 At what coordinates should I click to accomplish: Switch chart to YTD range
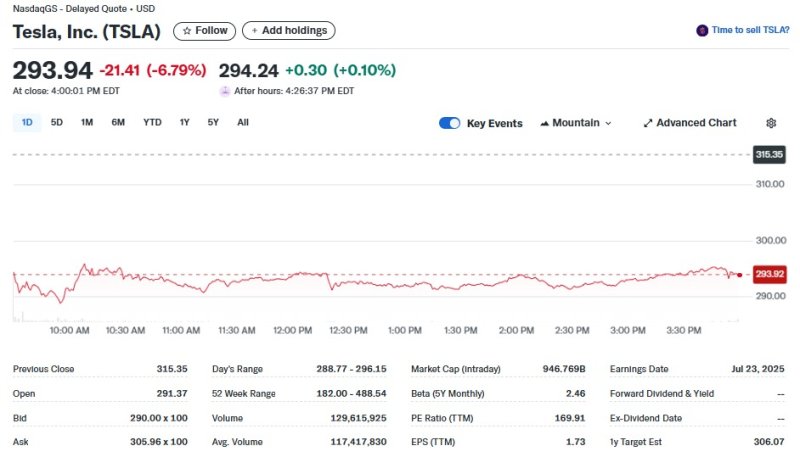(x=152, y=122)
